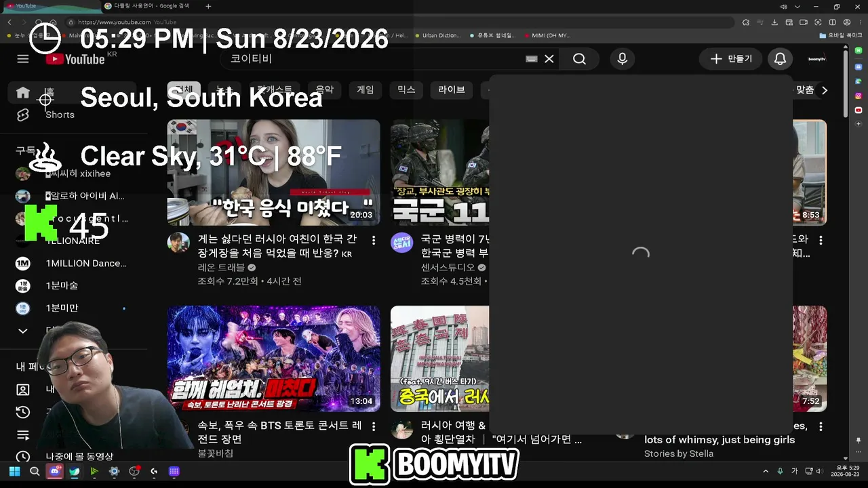Open the 레온 트래블 channel avatar
This screenshot has width=868, height=488.
coord(179,243)
